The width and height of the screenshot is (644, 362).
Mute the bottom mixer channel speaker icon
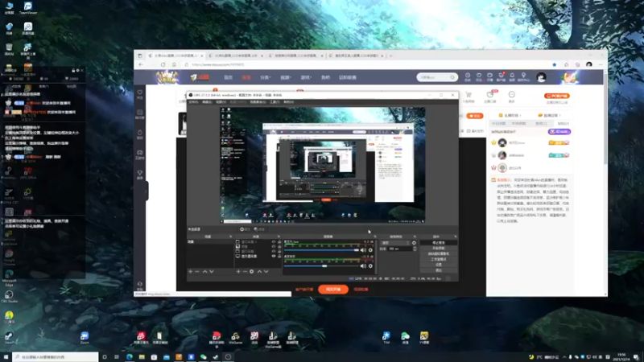(x=363, y=266)
